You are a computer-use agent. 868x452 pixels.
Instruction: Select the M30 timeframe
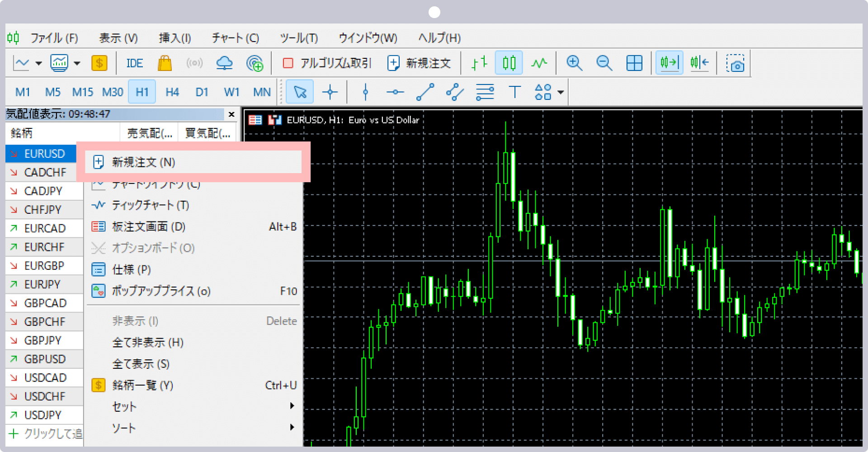(113, 92)
